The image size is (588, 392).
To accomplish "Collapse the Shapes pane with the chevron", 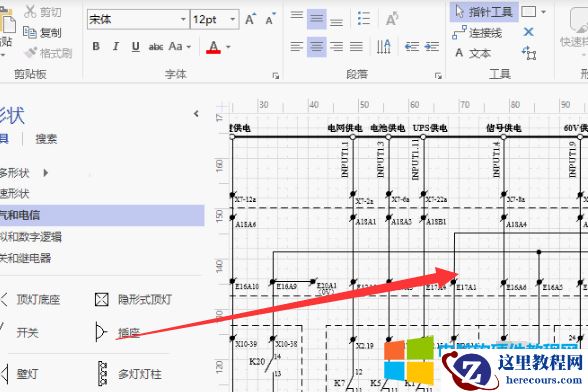I will (196, 113).
